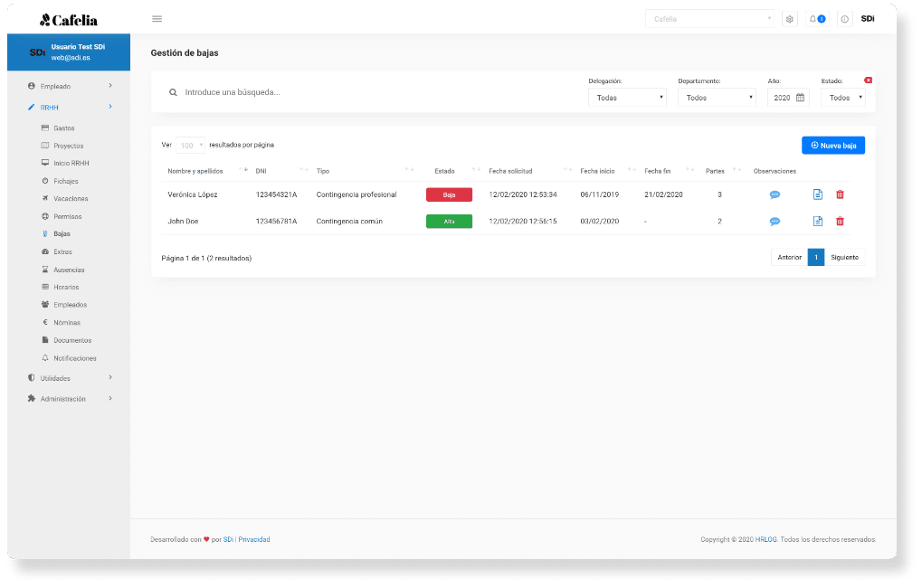Open the notifications bell icon

(816, 19)
